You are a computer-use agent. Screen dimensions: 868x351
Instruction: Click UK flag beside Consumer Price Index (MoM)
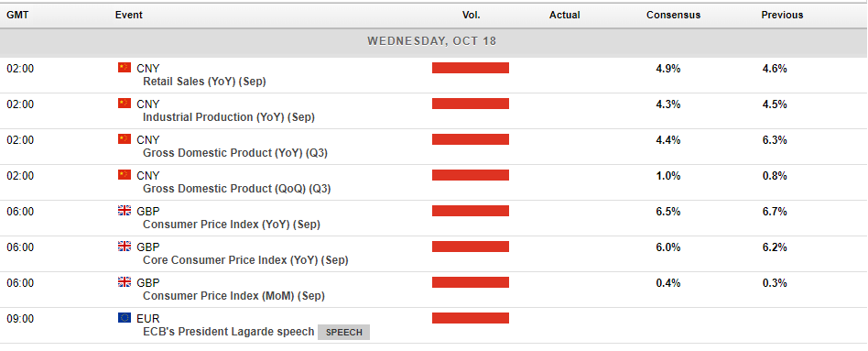click(x=125, y=281)
